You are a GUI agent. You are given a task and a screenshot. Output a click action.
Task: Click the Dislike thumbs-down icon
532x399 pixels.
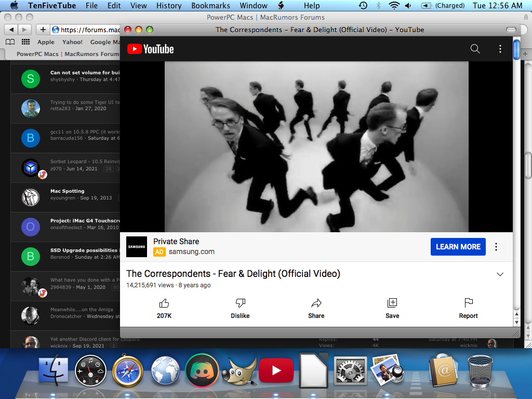[240, 303]
